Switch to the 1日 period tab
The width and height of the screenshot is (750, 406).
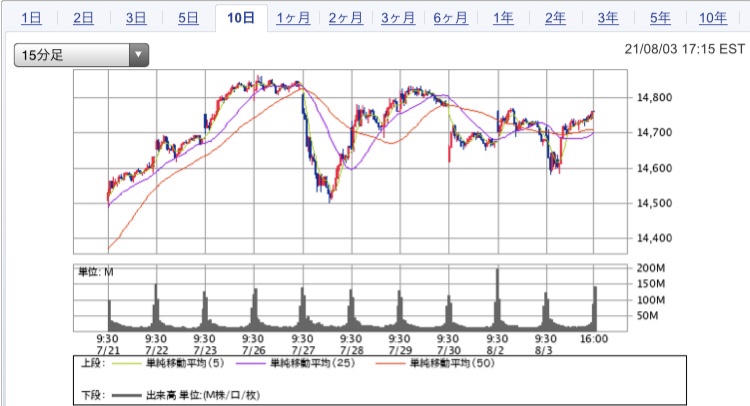coord(31,18)
